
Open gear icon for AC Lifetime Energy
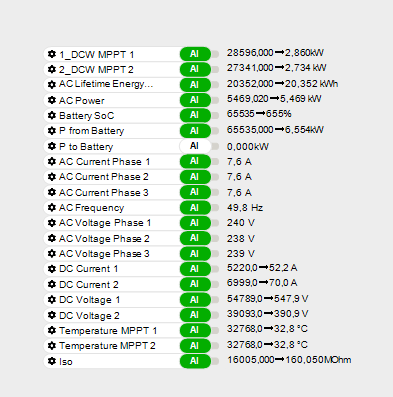click(52, 84)
